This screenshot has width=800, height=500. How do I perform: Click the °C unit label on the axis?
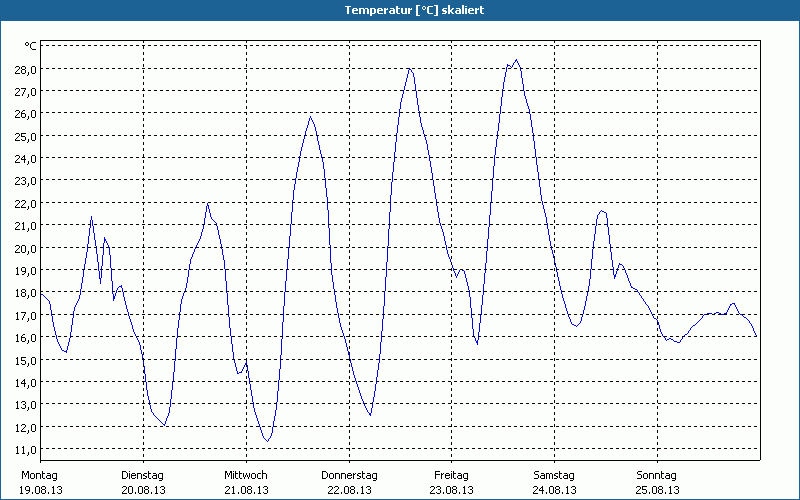click(30, 46)
